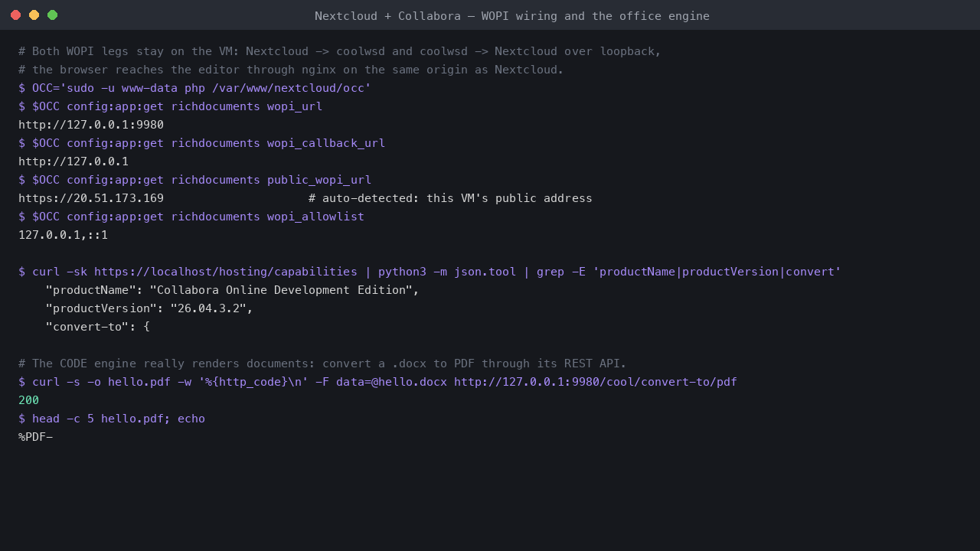Minimize the window using the yellow button
This screenshot has width=980, height=551.
pyautogui.click(x=34, y=15)
